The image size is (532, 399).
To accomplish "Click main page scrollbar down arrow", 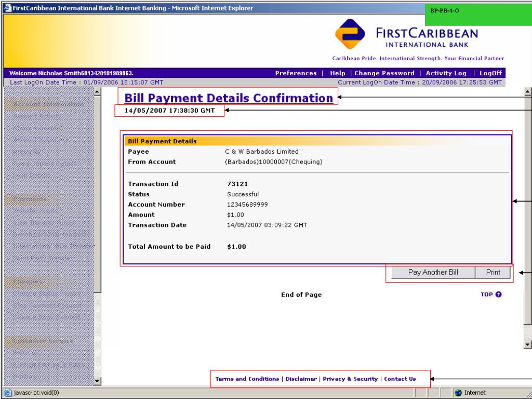I will [x=528, y=345].
